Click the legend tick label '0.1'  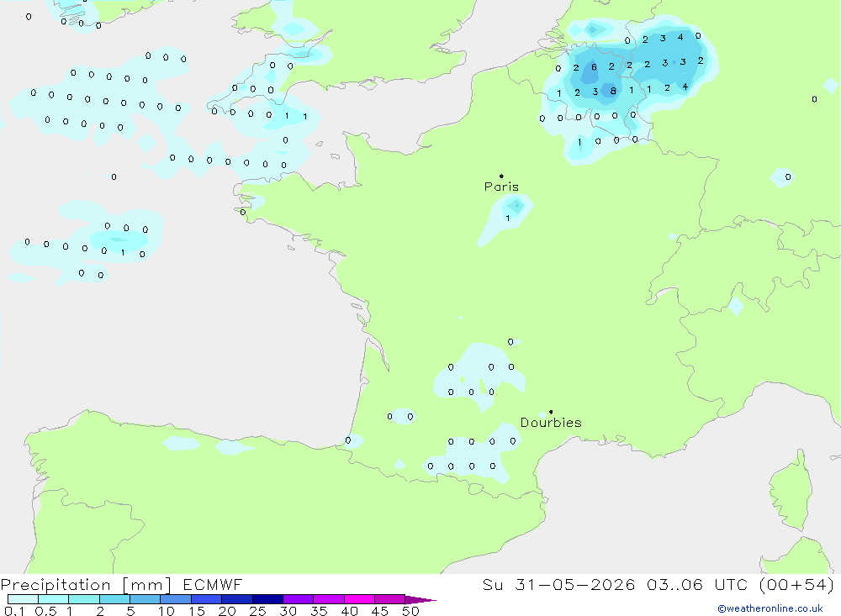(14, 611)
